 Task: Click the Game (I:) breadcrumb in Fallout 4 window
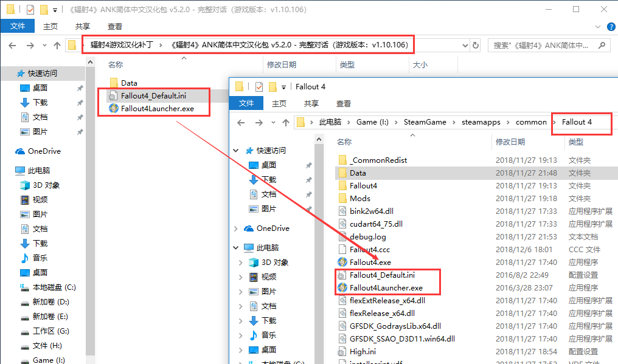coord(372,122)
